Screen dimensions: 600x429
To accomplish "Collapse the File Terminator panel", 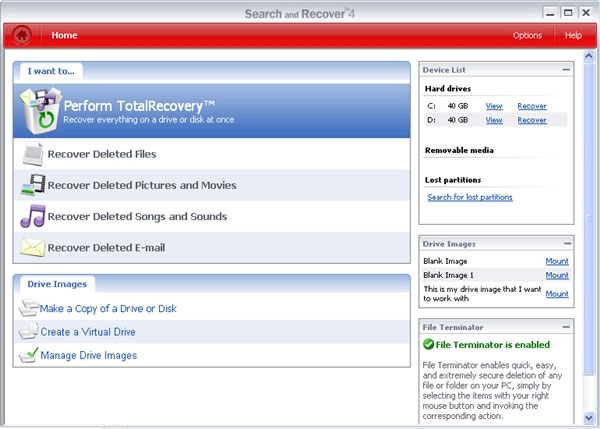I will (566, 327).
